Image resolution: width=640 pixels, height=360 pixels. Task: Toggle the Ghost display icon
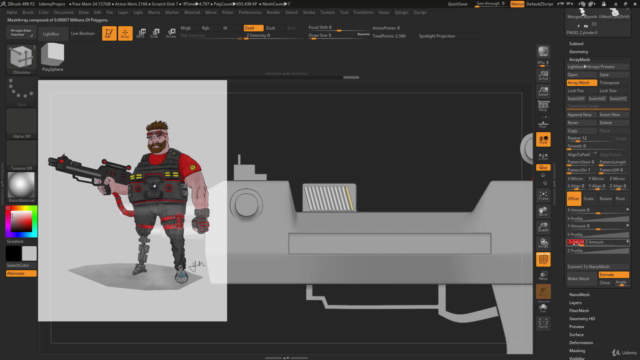[x=543, y=291]
